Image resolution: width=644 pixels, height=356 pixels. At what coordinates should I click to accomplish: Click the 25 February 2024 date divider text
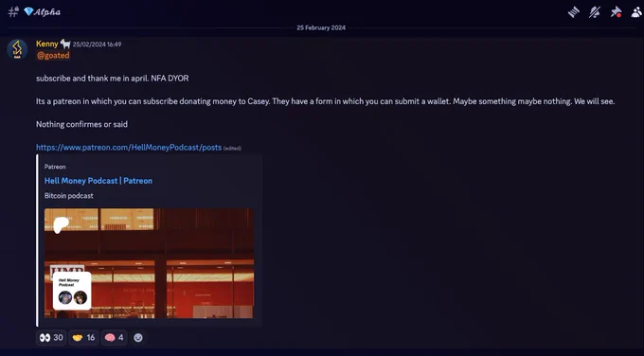(x=321, y=27)
